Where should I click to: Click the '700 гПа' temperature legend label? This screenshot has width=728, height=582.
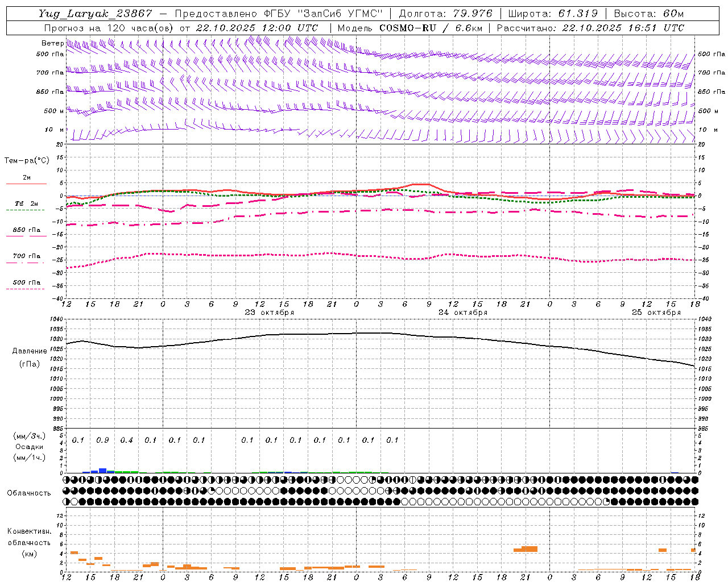pos(26,256)
